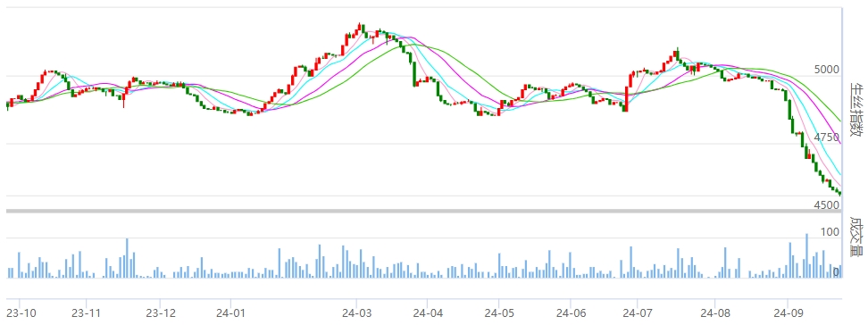The height and width of the screenshot is (325, 868).
Task: Click the 5000 price axis label
Action: 827,70
